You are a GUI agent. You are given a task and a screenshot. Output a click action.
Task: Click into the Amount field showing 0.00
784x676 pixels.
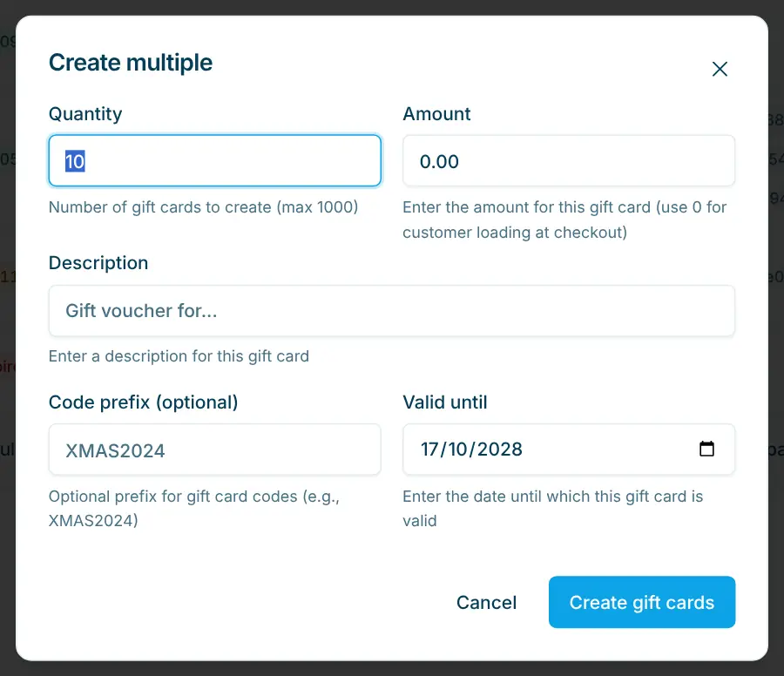click(x=569, y=160)
